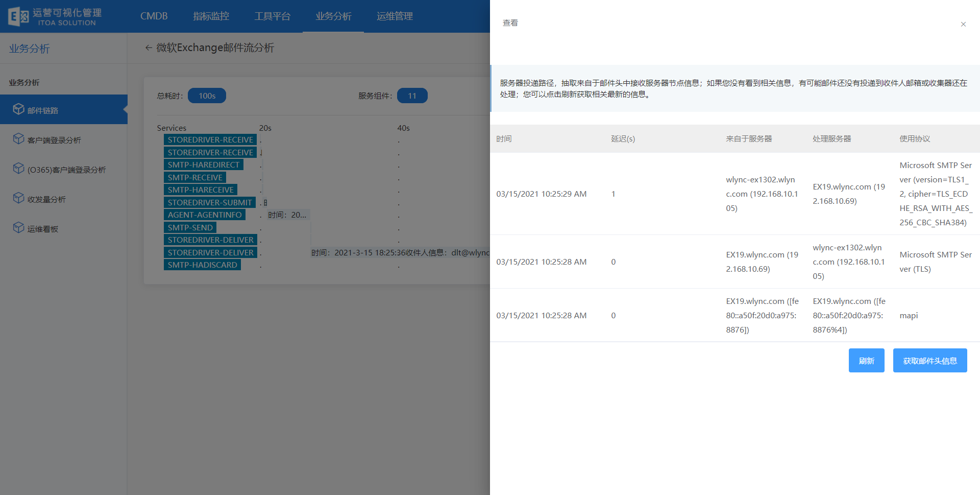This screenshot has height=495, width=980.
Task: Select the SMTP-SEND service label
Action: point(190,227)
